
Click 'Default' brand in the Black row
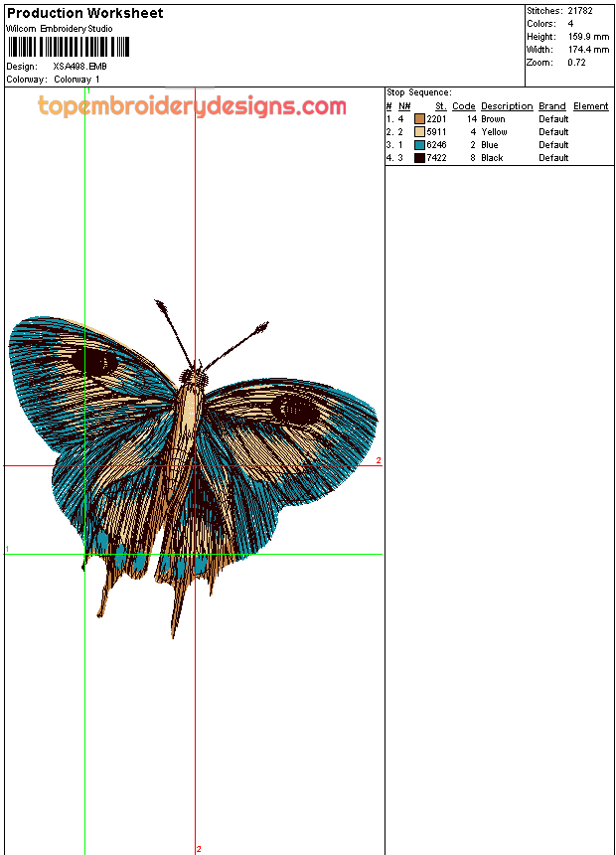(553, 158)
